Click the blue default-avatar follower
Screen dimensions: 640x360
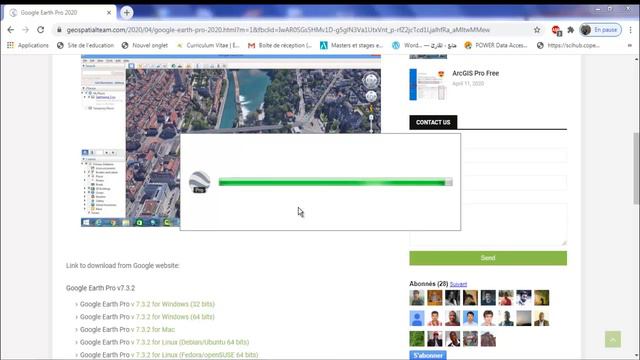pos(417,318)
